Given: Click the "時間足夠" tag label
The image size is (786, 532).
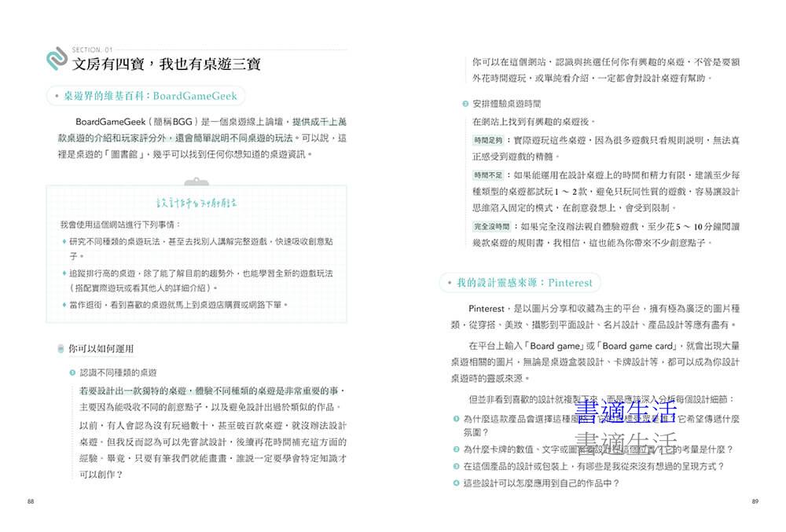Looking at the screenshot, I should click(x=488, y=140).
